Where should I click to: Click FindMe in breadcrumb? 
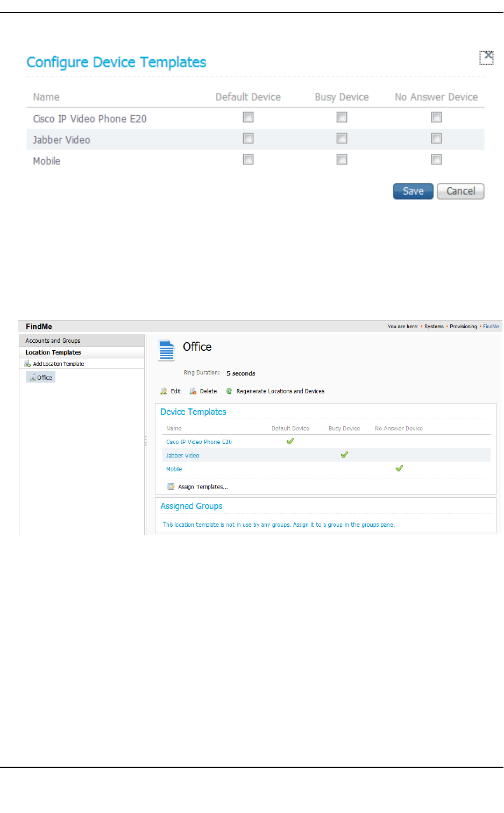point(491,327)
